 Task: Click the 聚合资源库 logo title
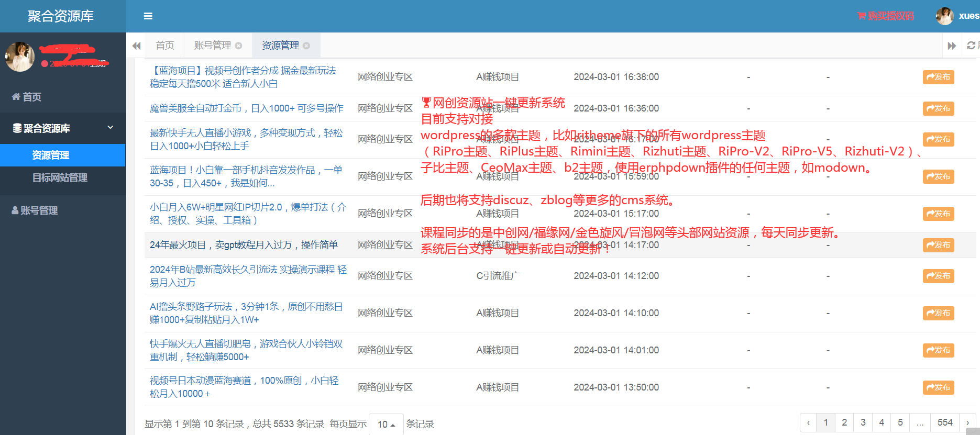tap(61, 16)
